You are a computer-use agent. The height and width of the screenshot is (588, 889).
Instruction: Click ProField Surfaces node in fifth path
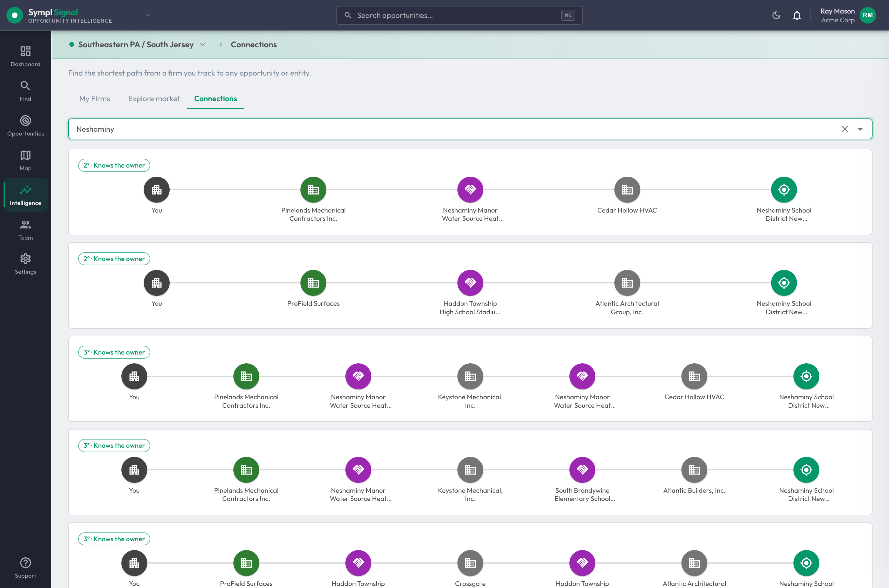tap(246, 563)
